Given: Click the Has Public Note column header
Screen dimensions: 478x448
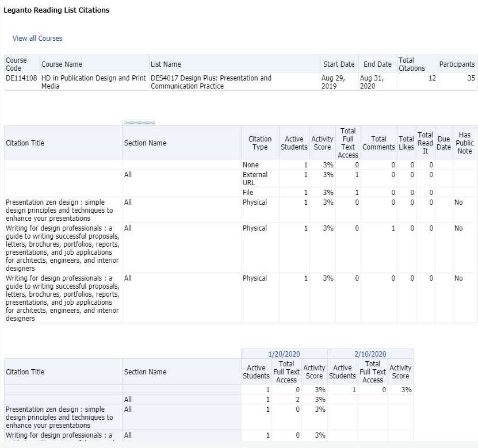Looking at the screenshot, I should (x=465, y=143).
